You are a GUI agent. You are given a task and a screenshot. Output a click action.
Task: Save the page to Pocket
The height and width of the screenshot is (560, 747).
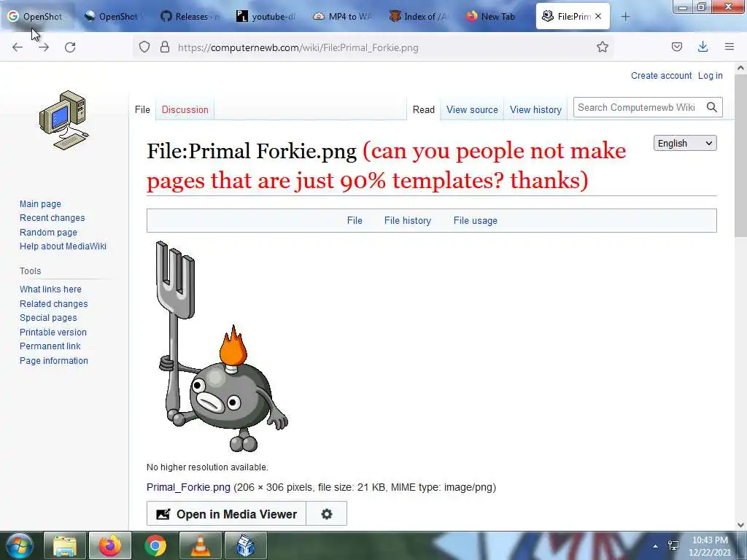point(676,47)
